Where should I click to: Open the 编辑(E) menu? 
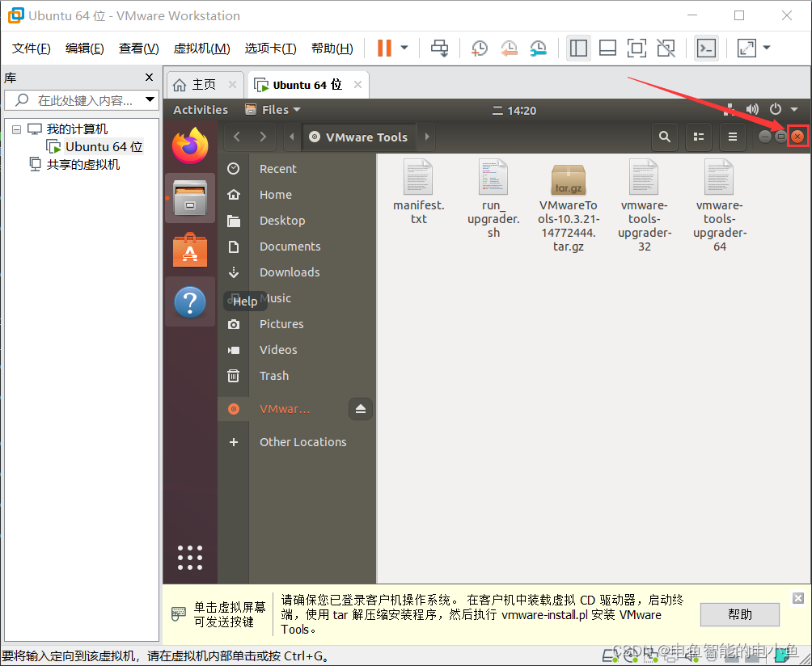(84, 48)
